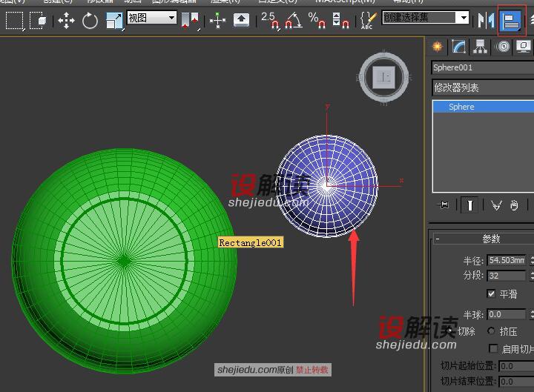
Task: Open the 修改器列表 modifier list dropdown
Action: (x=483, y=87)
